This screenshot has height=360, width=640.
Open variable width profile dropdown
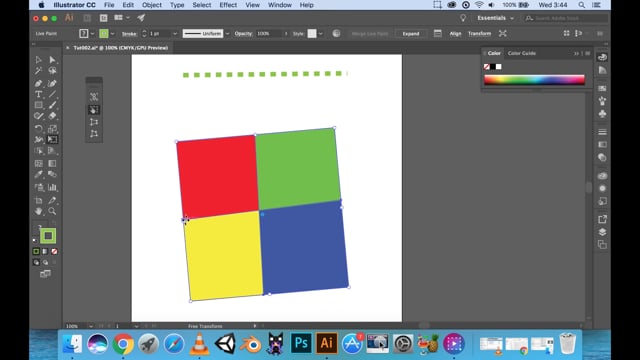[x=227, y=33]
